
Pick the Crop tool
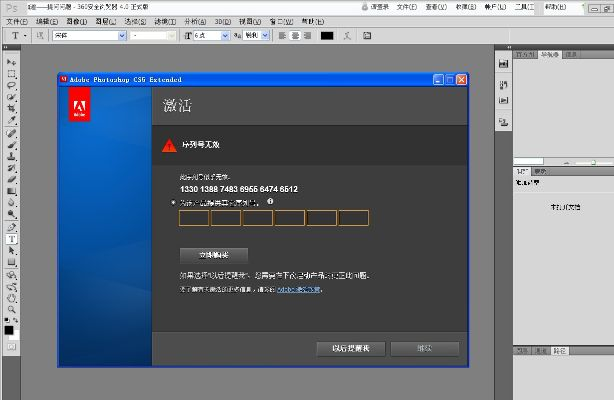[11, 109]
